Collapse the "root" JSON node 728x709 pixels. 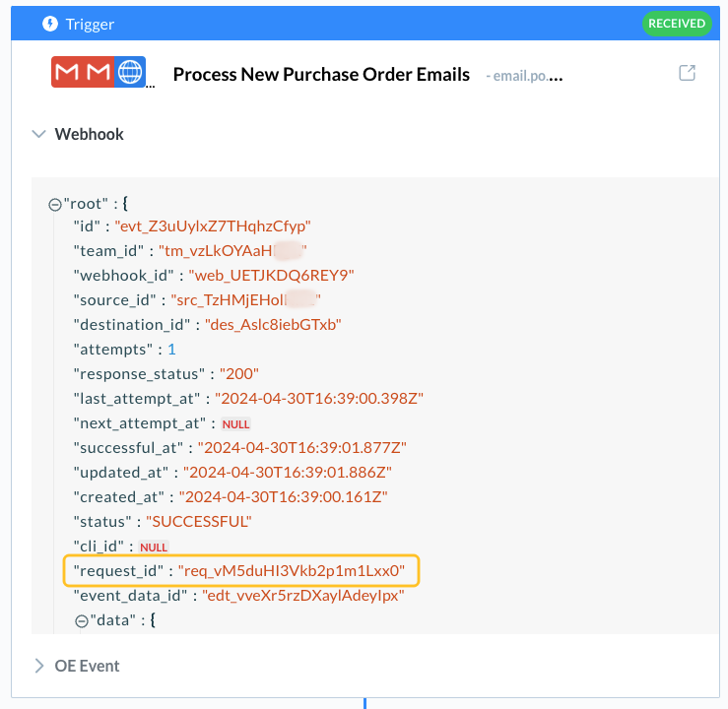pos(54,204)
